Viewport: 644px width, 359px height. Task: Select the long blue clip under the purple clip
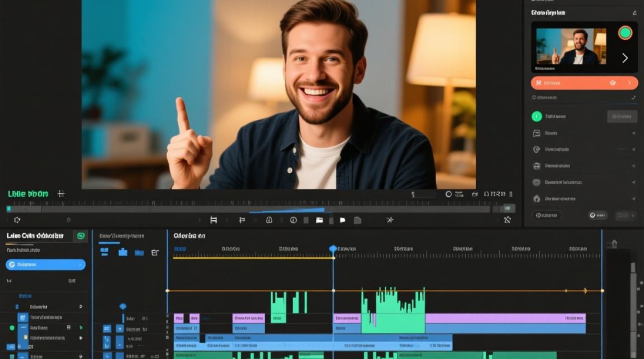tap(506, 328)
